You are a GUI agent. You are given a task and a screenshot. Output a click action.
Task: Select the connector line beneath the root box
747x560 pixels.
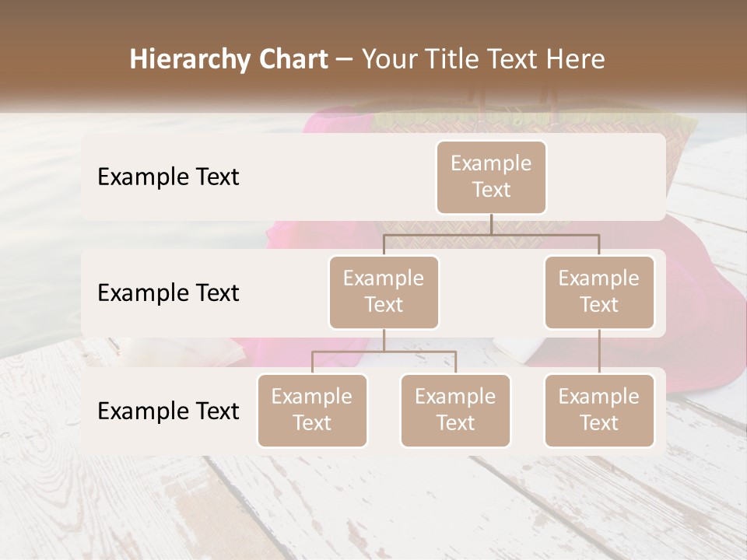(x=491, y=235)
